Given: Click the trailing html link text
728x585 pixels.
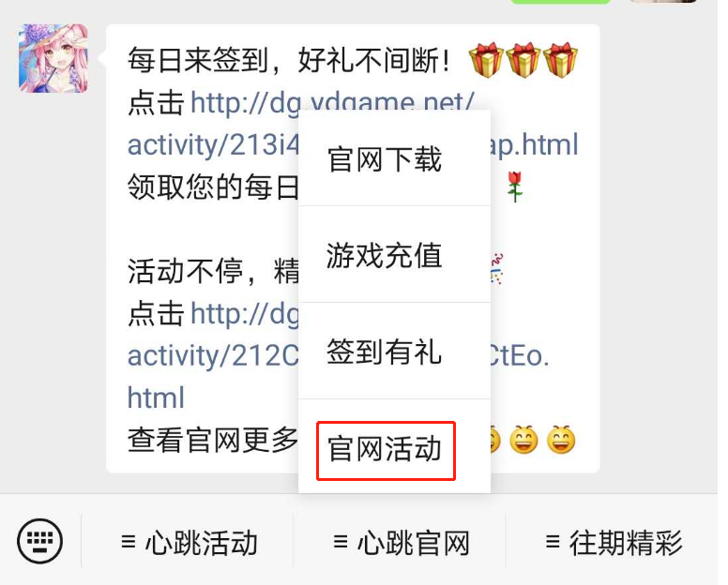Looking at the screenshot, I should tap(156, 398).
